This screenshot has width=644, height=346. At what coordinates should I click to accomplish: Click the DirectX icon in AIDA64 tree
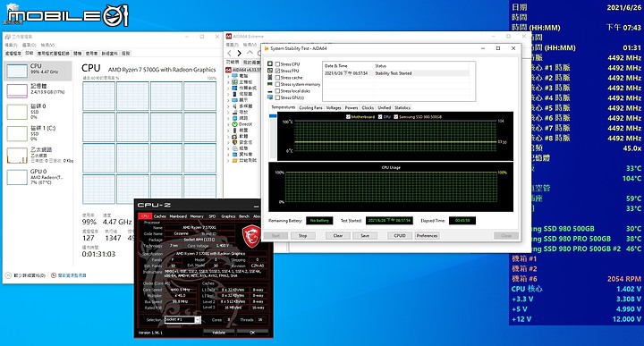(x=234, y=124)
